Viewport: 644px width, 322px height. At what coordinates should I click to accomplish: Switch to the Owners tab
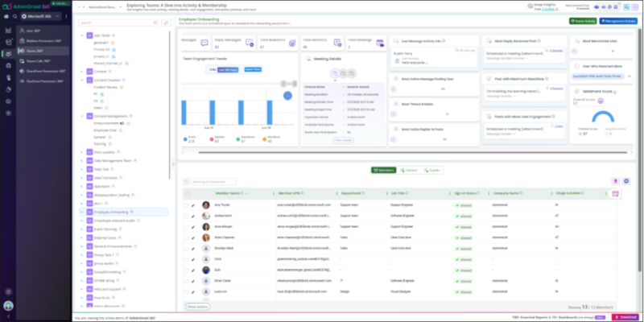click(409, 170)
